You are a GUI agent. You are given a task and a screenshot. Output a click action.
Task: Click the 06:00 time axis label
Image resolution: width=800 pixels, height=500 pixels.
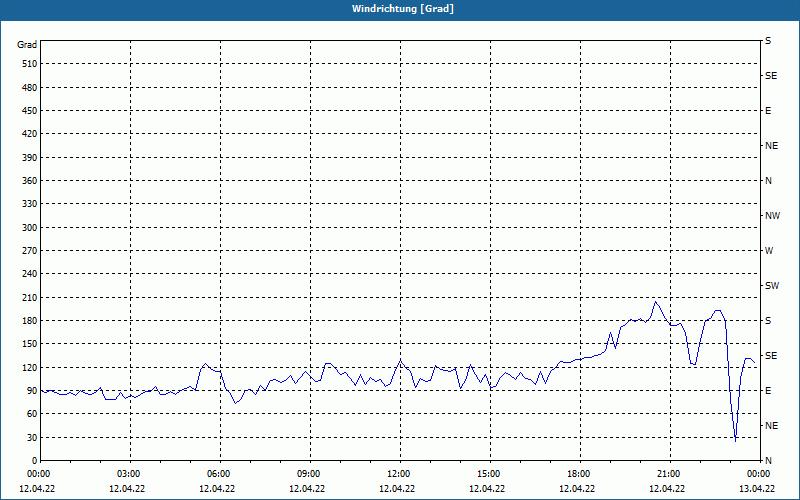point(220,474)
